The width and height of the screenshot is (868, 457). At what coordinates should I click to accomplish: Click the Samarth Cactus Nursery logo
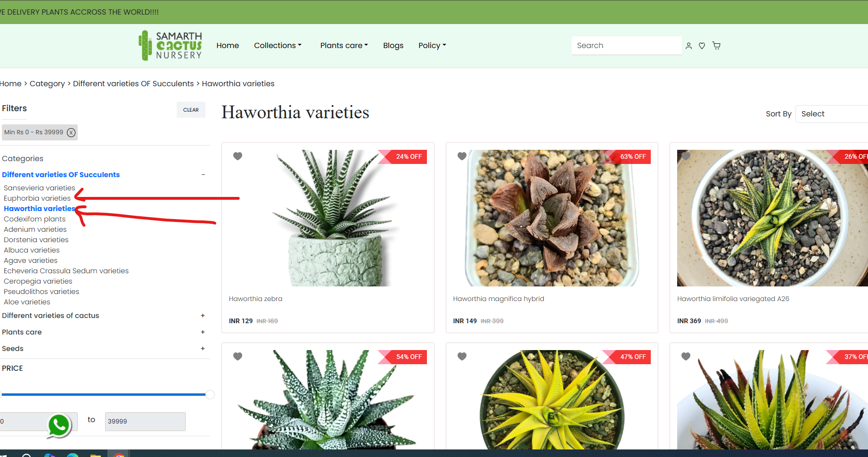tap(170, 45)
